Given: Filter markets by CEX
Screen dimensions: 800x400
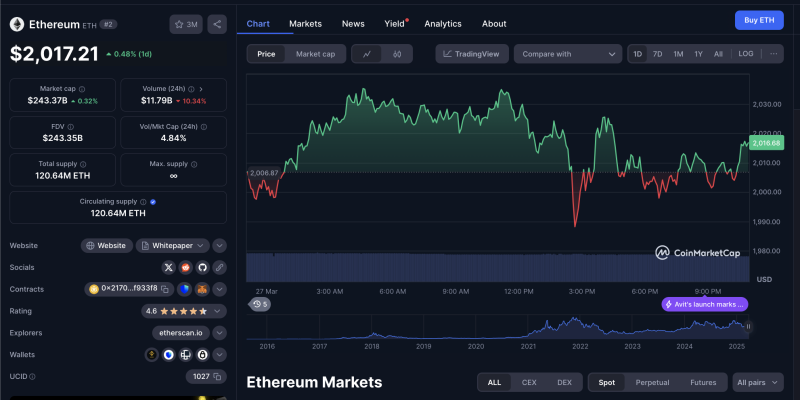Looking at the screenshot, I should [x=529, y=382].
